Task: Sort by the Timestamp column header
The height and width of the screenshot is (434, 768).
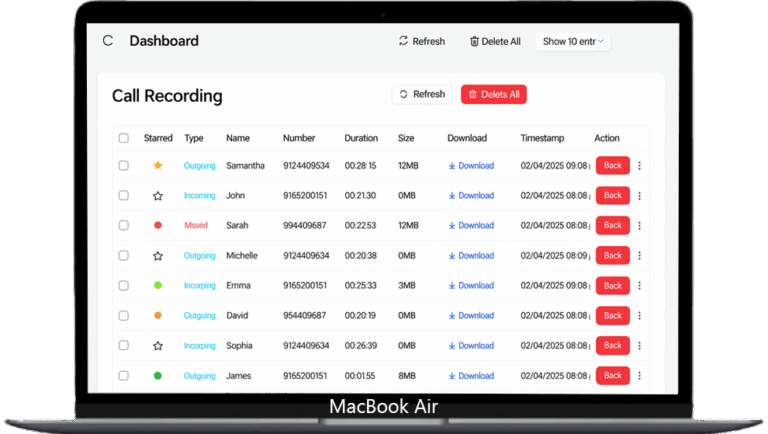Action: click(543, 138)
